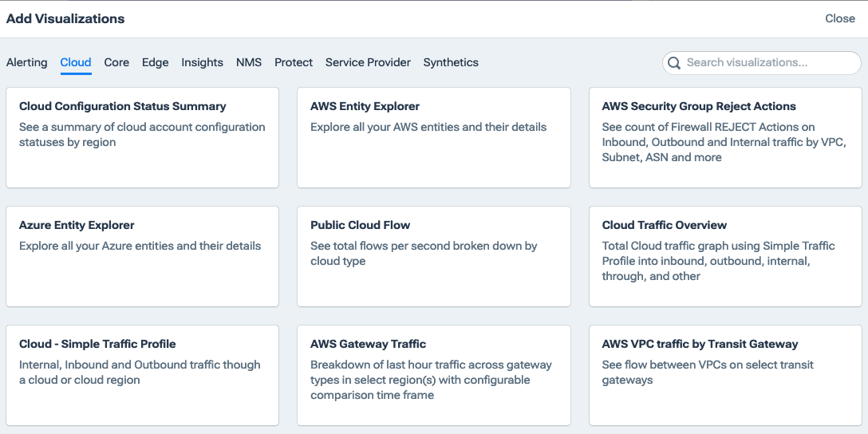
Task: Click the search magnifier icon
Action: 673,63
